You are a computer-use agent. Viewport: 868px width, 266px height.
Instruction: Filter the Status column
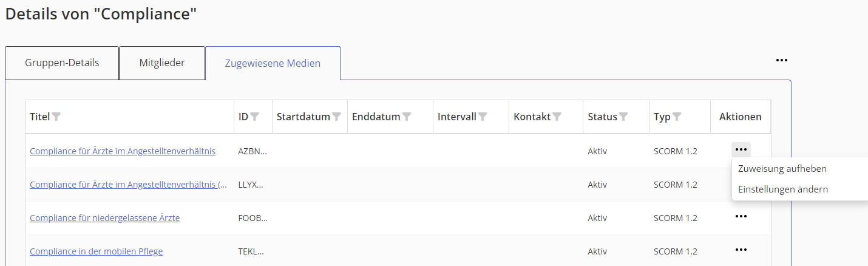(623, 117)
